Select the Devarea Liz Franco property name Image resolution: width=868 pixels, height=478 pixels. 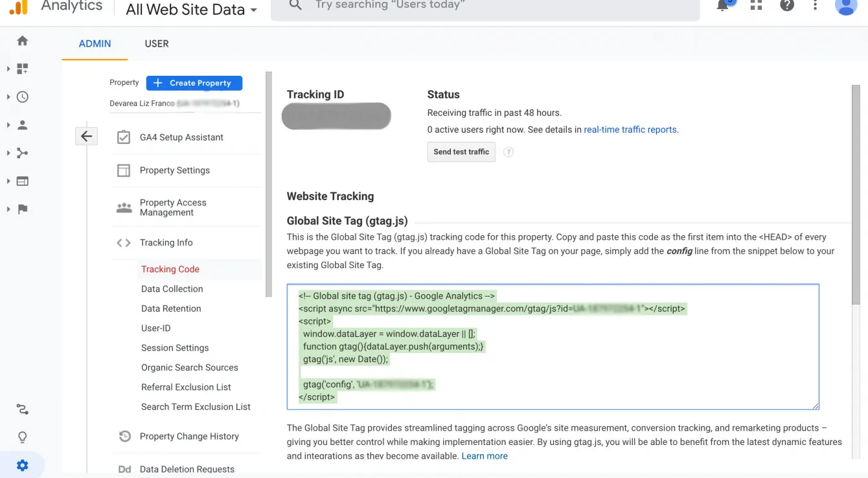click(142, 104)
